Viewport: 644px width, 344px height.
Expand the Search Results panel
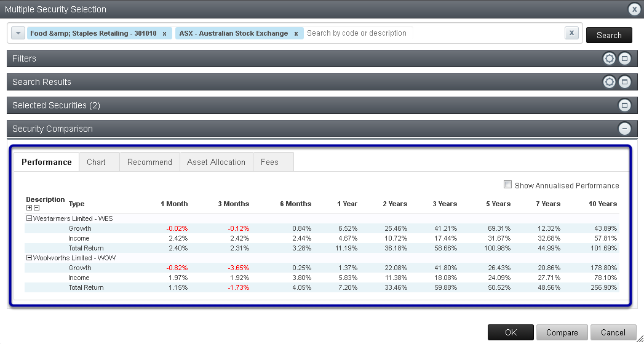[x=625, y=82]
